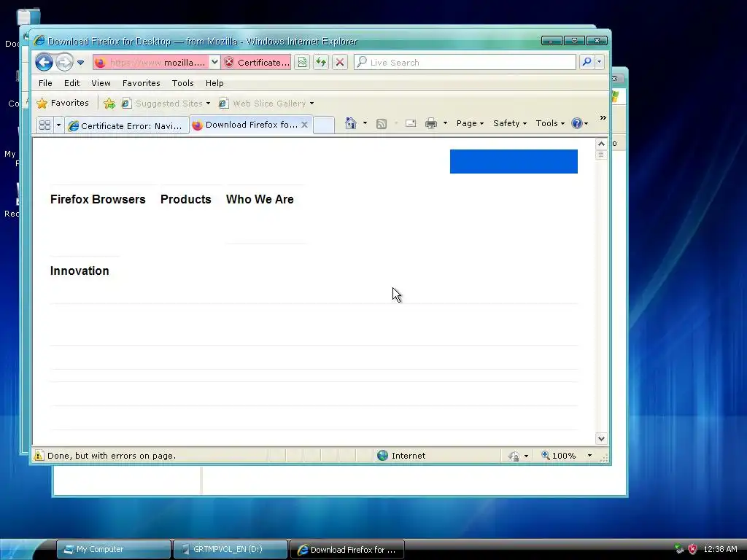This screenshot has width=747, height=560.
Task: Click Who We Are navigation link
Action: pyautogui.click(x=260, y=200)
